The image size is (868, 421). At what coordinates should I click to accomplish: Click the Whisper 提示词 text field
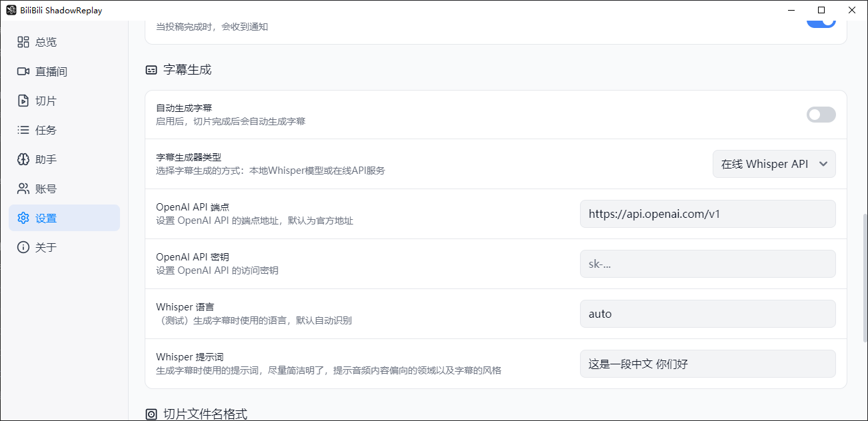coord(707,364)
